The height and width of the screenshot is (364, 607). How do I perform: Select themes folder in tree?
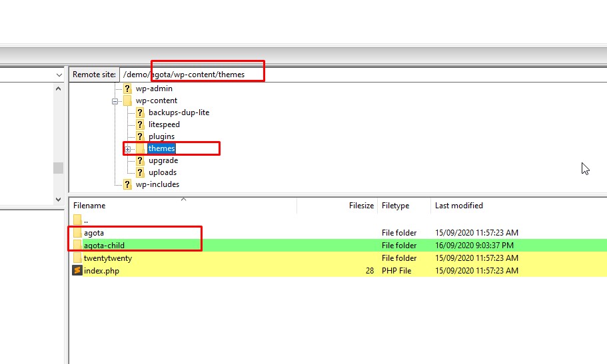(x=161, y=148)
